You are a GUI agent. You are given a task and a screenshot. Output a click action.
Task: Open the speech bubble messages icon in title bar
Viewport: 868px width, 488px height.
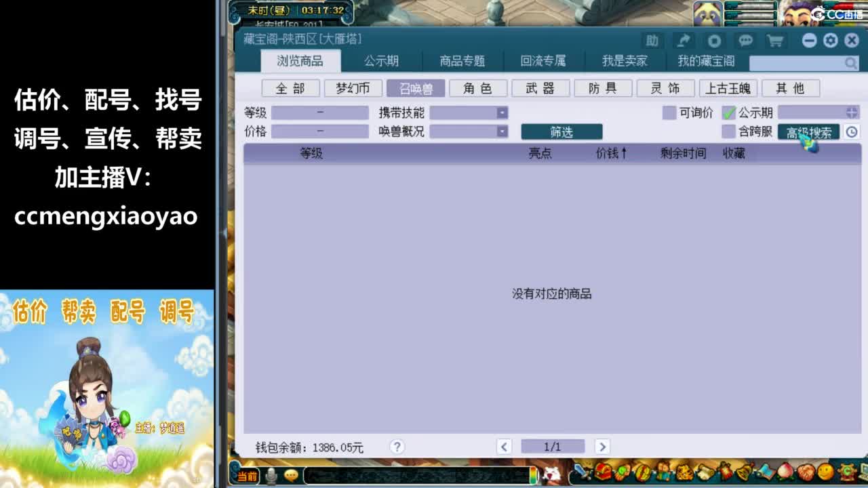click(745, 41)
